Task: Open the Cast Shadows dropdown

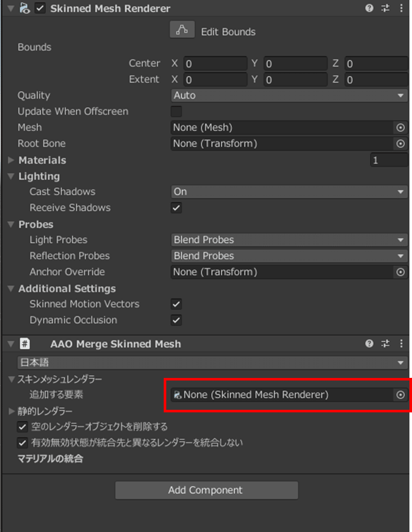Action: tap(289, 192)
